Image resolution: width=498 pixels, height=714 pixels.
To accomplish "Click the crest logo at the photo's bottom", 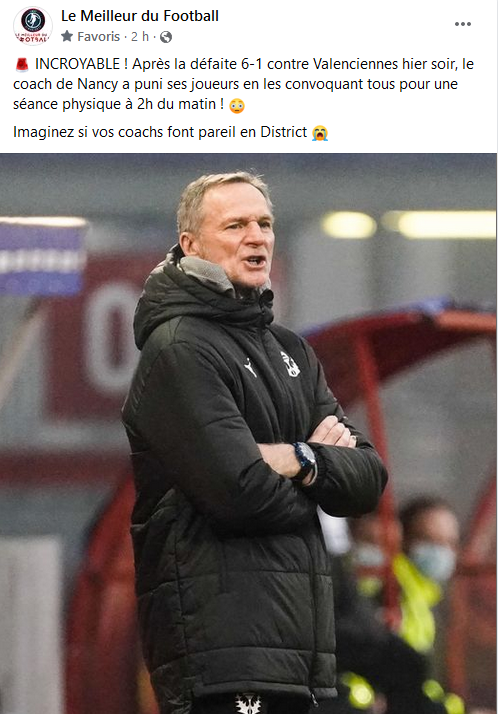I will [x=248, y=704].
